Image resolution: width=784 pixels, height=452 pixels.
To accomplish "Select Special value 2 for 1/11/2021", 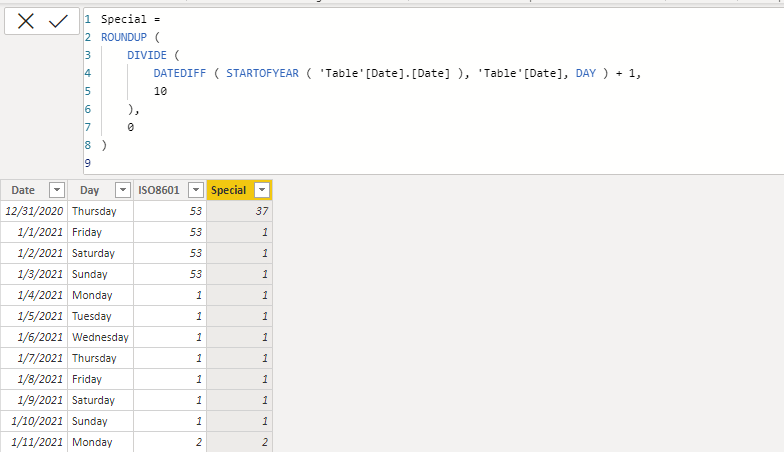I will pyautogui.click(x=240, y=442).
